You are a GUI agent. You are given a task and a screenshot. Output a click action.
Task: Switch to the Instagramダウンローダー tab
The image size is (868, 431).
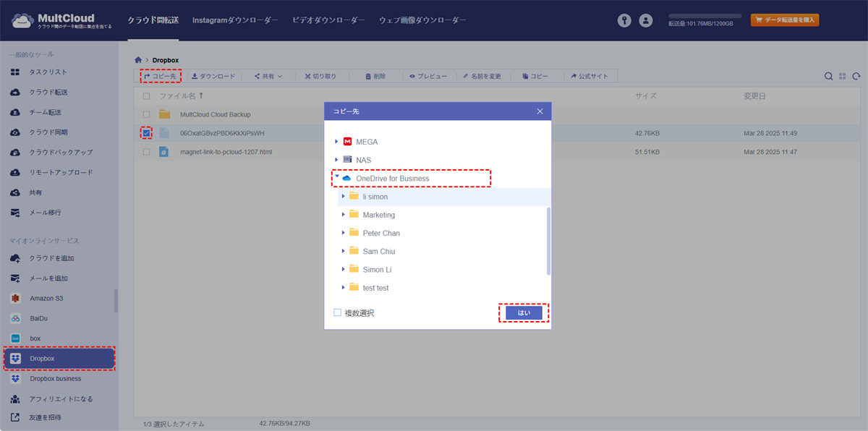(x=235, y=20)
